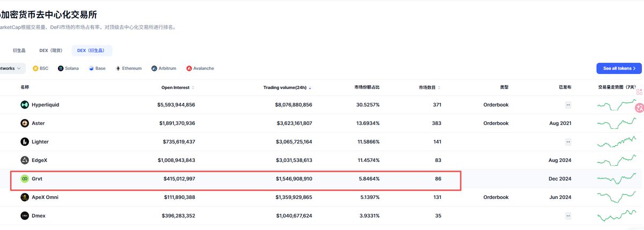
Task: Filter by Base network
Action: pos(97,69)
